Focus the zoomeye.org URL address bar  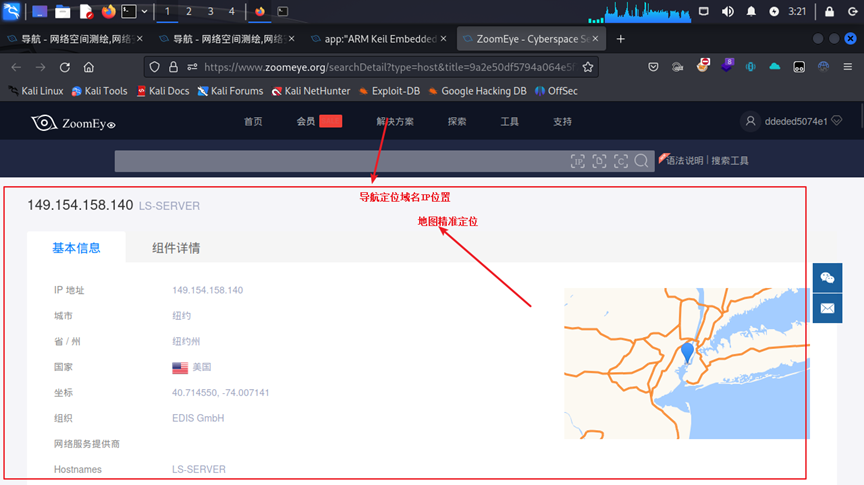click(x=388, y=67)
